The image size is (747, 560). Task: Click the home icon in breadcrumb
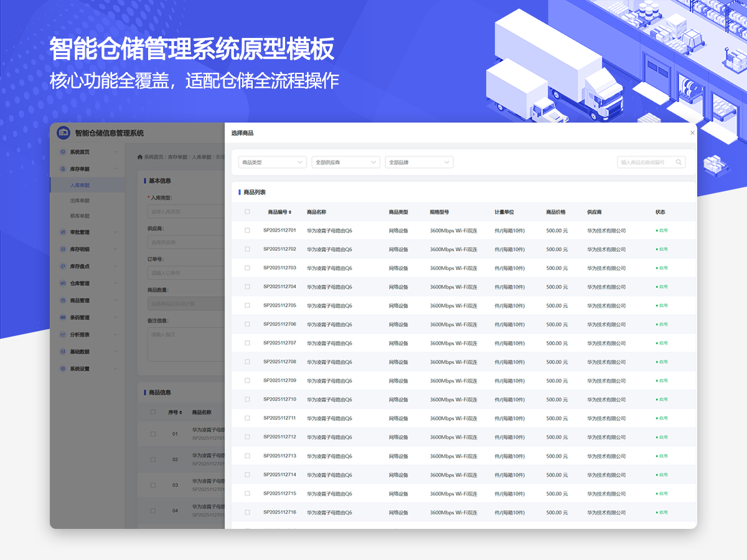point(140,157)
